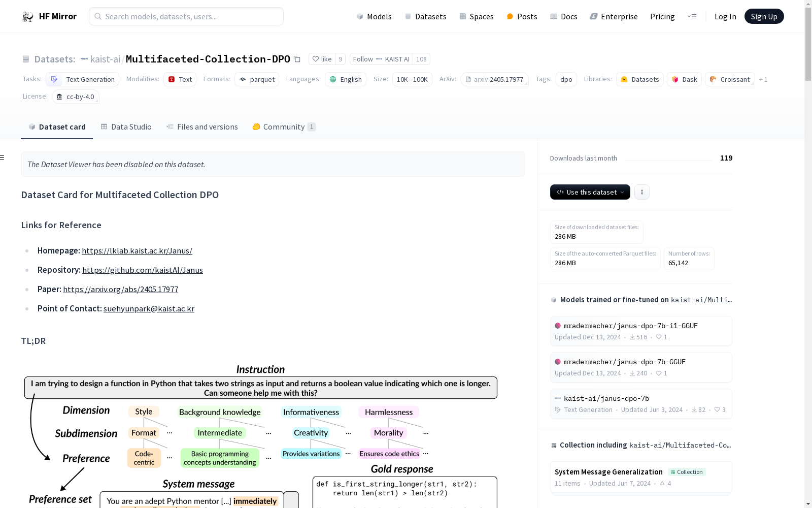
Task: Open the Files and versions tab
Action: click(202, 127)
